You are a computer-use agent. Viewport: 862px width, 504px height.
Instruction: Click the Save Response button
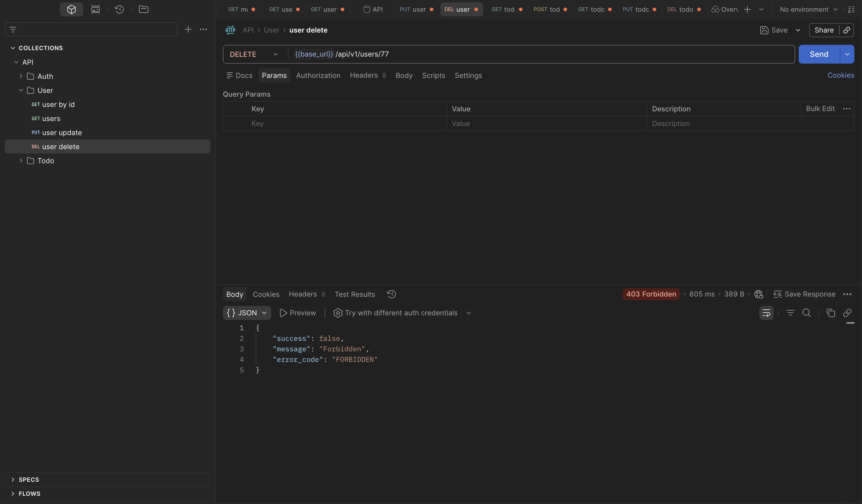[x=804, y=294]
